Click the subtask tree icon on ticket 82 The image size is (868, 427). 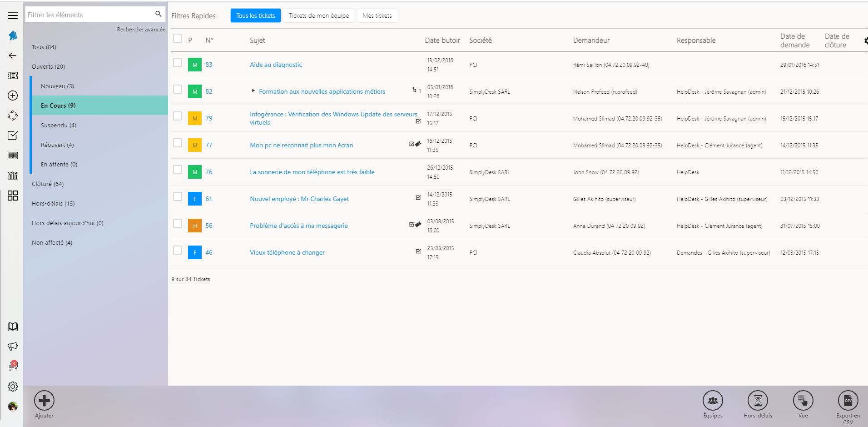414,90
